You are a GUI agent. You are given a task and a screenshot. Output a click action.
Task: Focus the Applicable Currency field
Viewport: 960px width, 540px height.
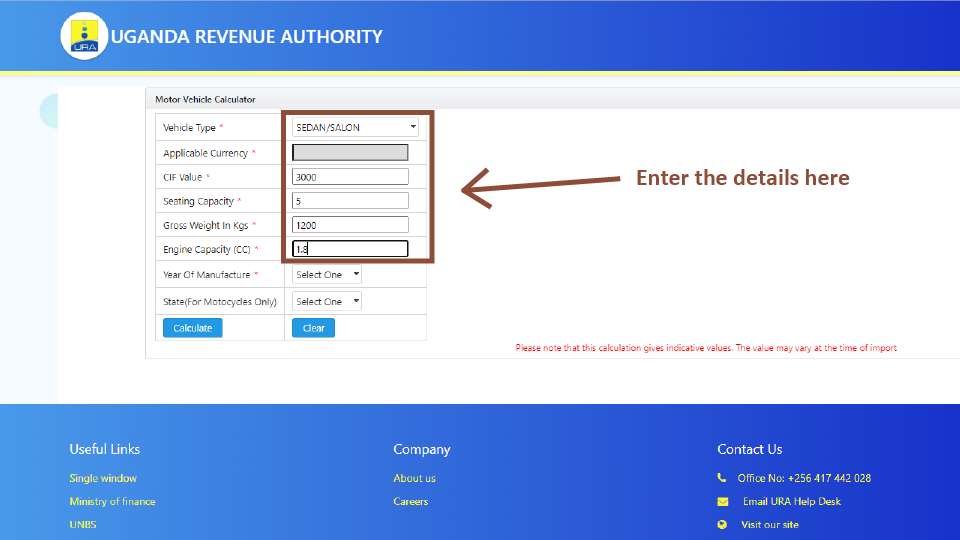[350, 152]
